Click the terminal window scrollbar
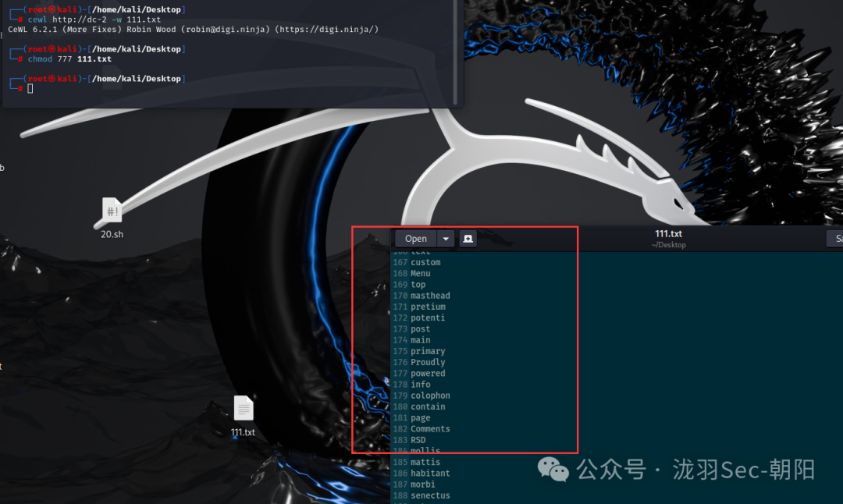This screenshot has width=843, height=504. pyautogui.click(x=455, y=52)
